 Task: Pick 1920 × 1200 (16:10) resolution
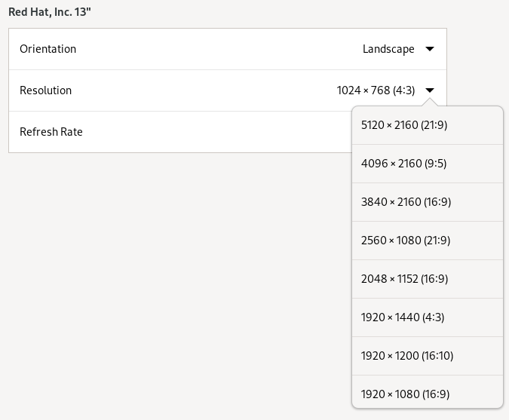[428, 356]
